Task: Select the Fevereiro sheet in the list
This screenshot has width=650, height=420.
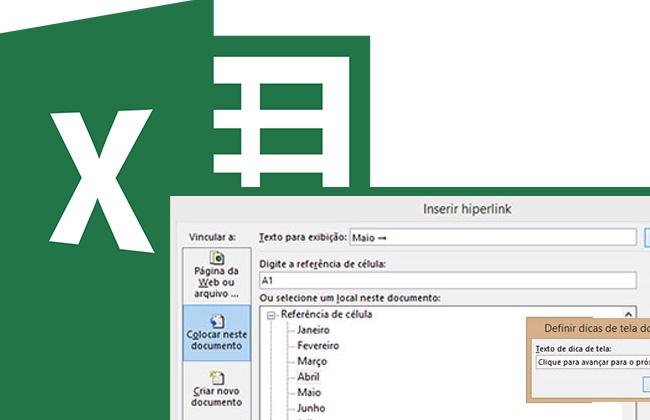Action: [x=318, y=345]
